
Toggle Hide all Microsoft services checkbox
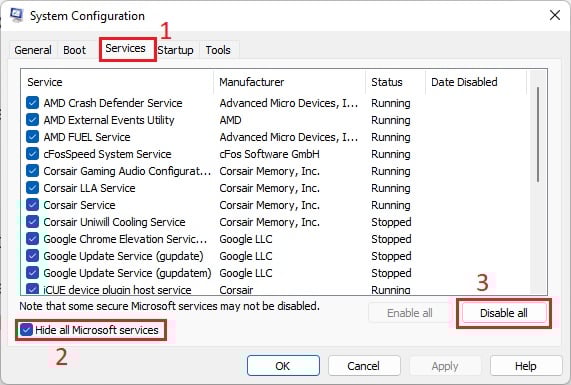tap(26, 330)
